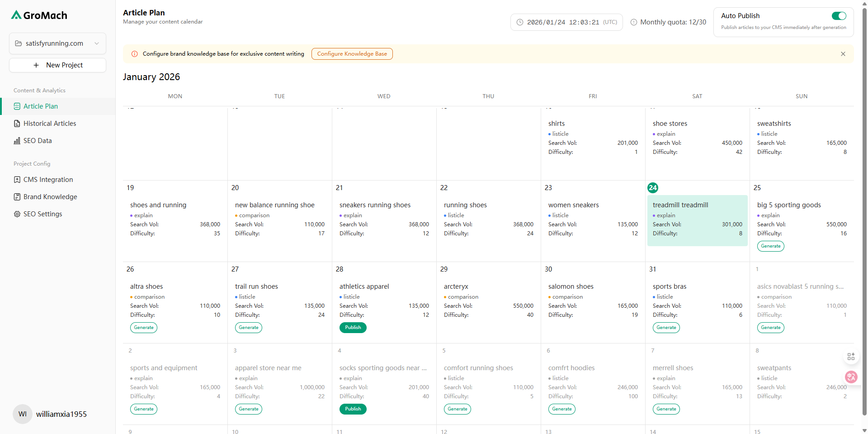The height and width of the screenshot is (434, 868).
Task: Dismiss the brand knowledge notification banner
Action: pyautogui.click(x=843, y=53)
